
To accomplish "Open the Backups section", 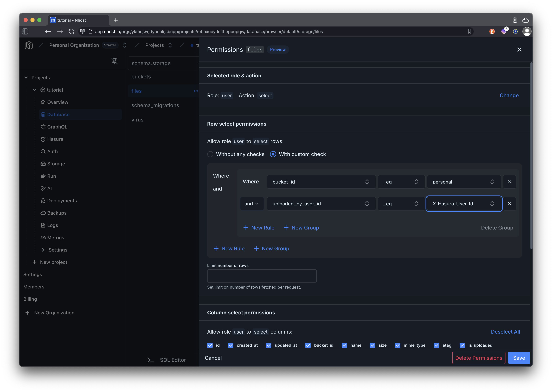I will point(57,213).
